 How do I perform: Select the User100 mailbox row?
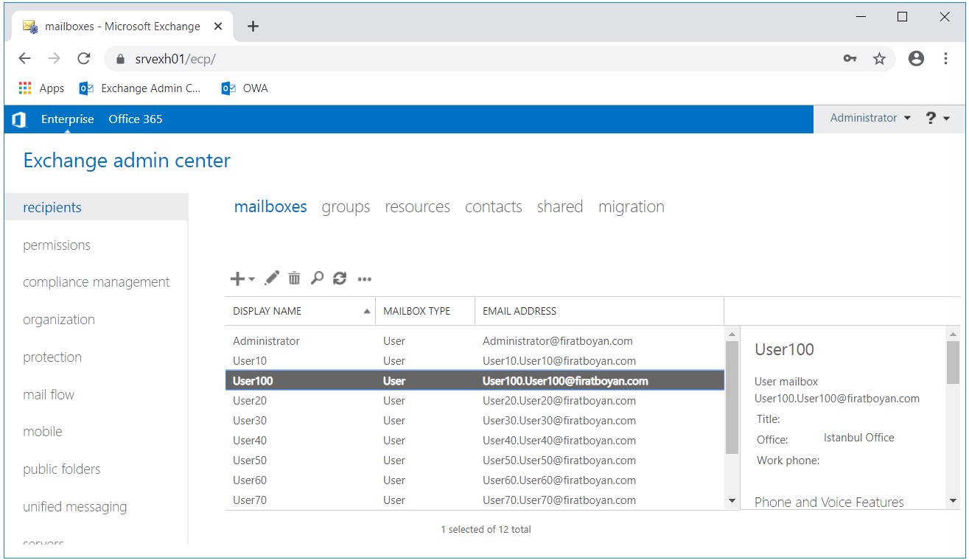point(475,381)
